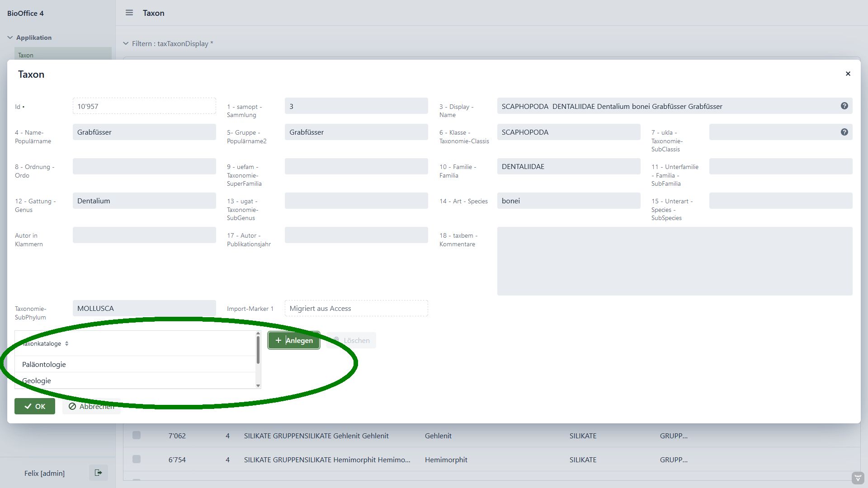Click the Gattung - Genus input field
The image size is (868, 488).
pos(144,201)
